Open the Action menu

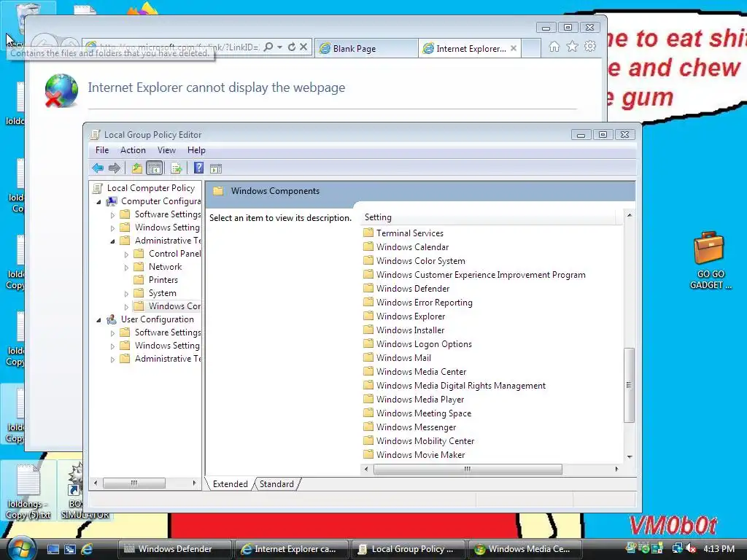coord(133,150)
